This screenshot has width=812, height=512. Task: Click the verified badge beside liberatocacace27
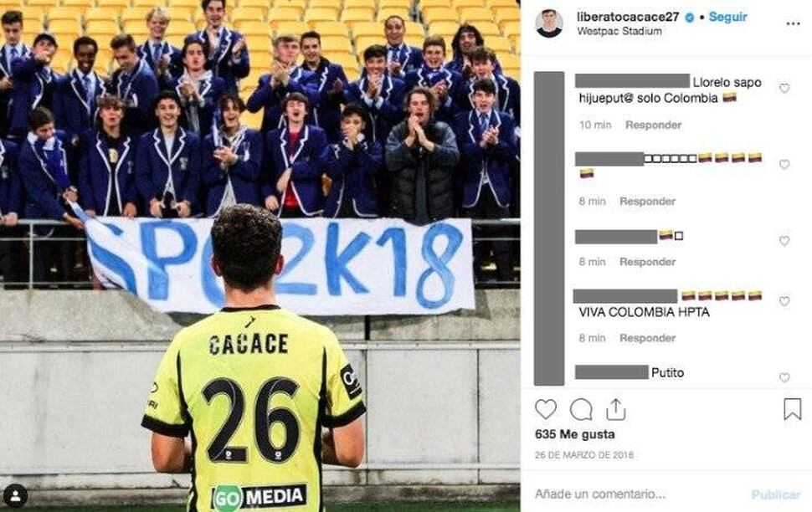click(x=690, y=18)
